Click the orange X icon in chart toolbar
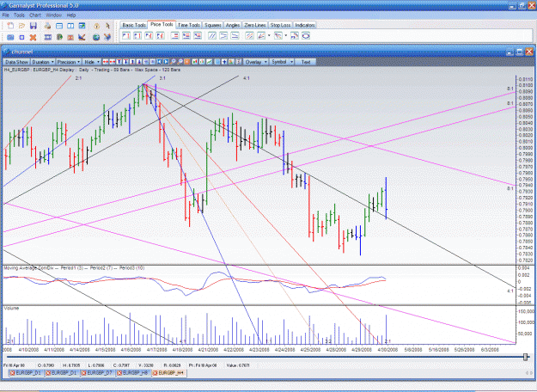This screenshot has width=537, height=392. pos(187,62)
